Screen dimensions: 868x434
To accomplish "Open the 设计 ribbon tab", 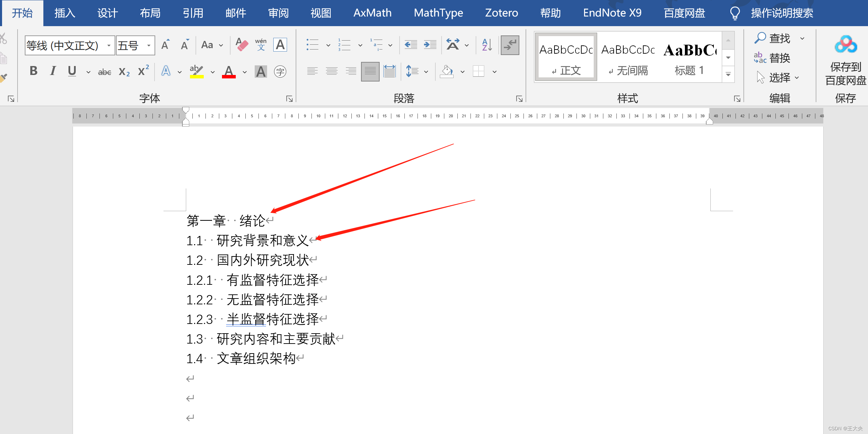I will click(x=107, y=13).
